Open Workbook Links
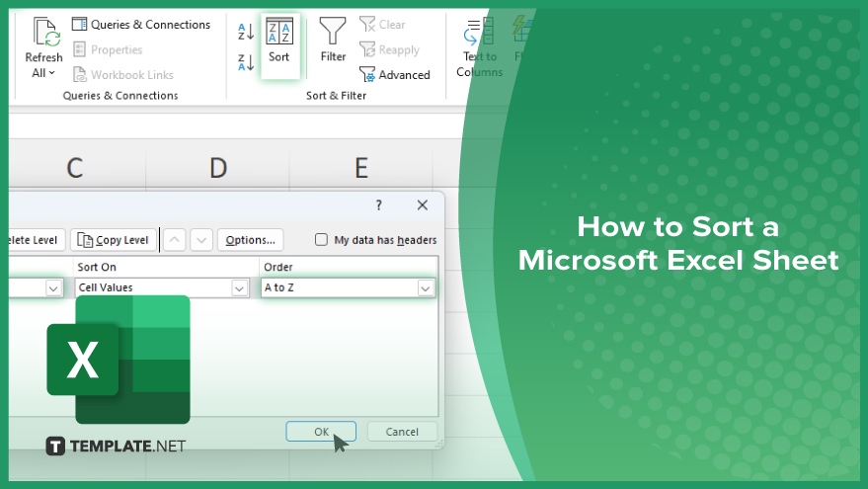Screen dimensions: 868x489 [123, 75]
